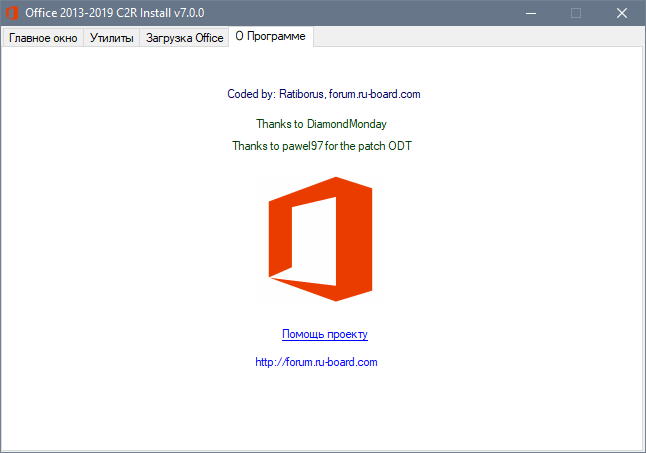Click forum.ru-board.com in the Coded by line

tap(374, 94)
